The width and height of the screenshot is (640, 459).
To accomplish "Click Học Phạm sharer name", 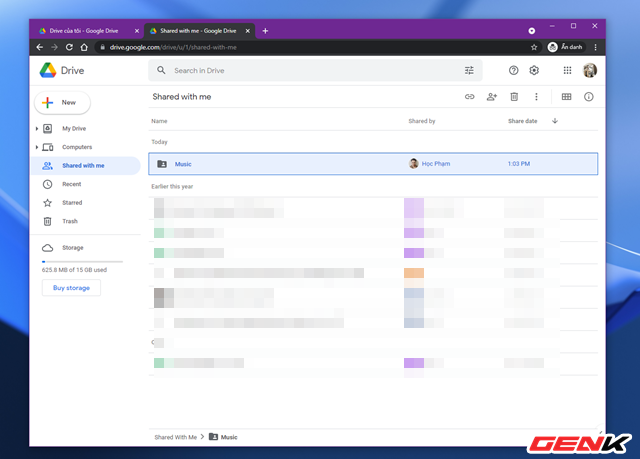I will 436,164.
